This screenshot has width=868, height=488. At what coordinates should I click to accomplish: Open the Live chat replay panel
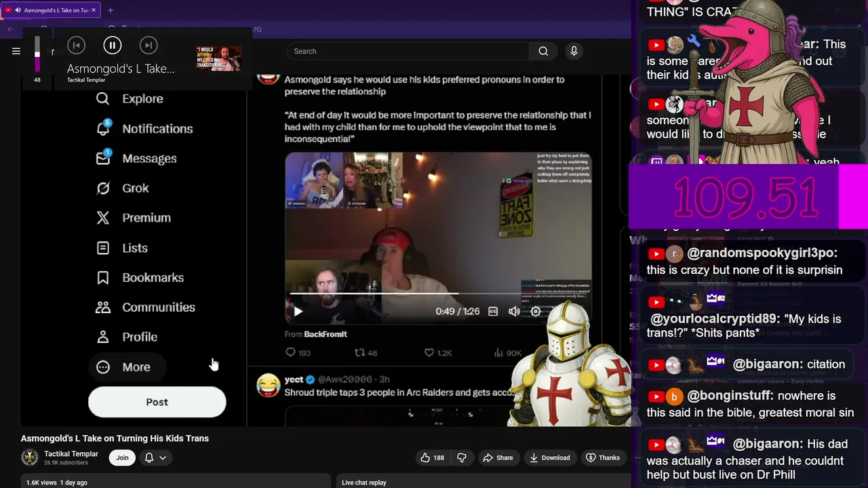pyautogui.click(x=364, y=483)
